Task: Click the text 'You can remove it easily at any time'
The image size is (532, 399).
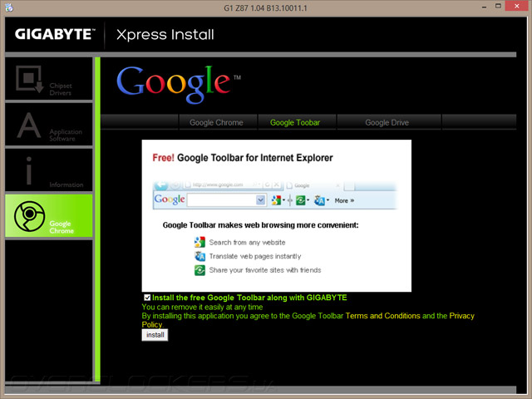Action: click(x=202, y=307)
